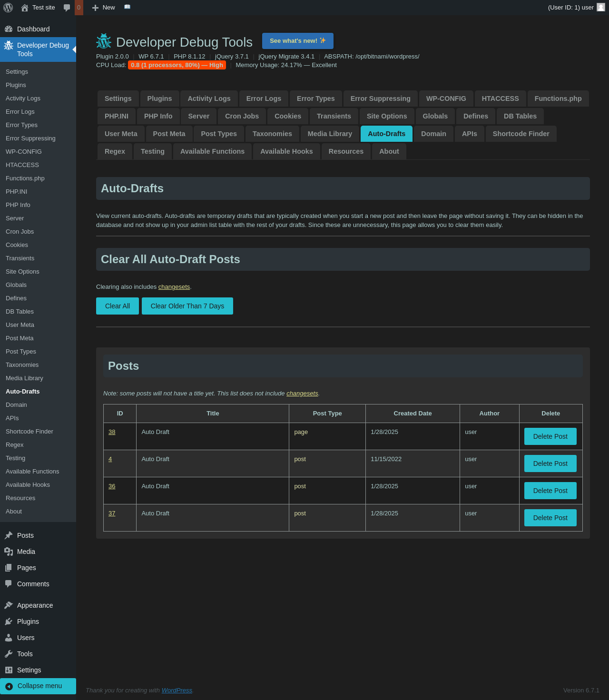Click the comments bubble icon in admin bar

(67, 8)
